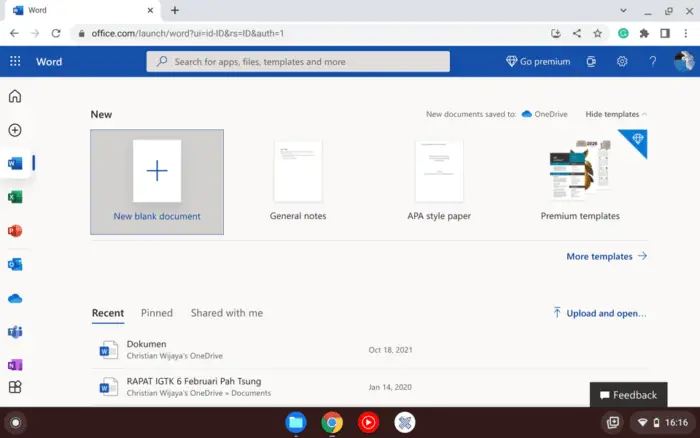Bookmark this page with star icon
This screenshot has width=700, height=438.
[597, 33]
